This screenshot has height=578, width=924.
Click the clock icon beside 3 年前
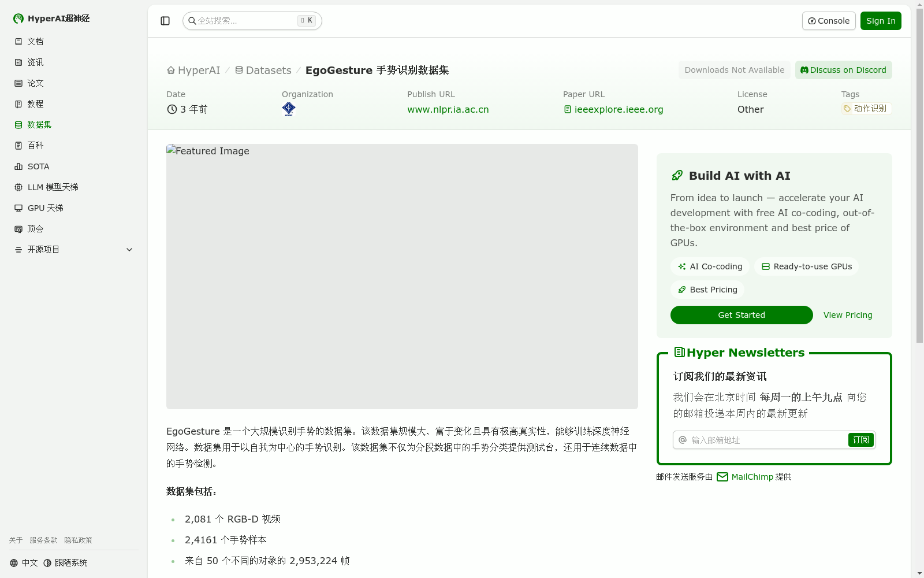(x=172, y=109)
